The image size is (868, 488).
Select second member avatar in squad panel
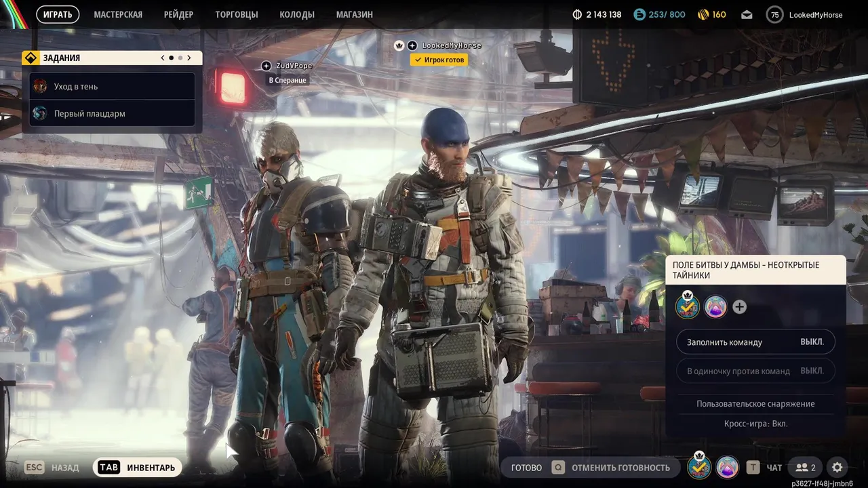715,307
